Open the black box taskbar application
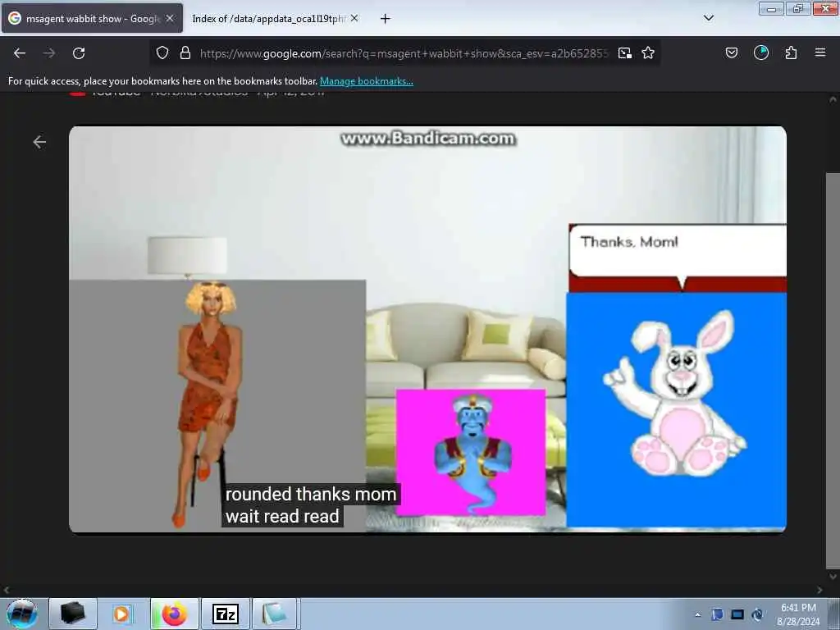The image size is (840, 630). [x=73, y=614]
